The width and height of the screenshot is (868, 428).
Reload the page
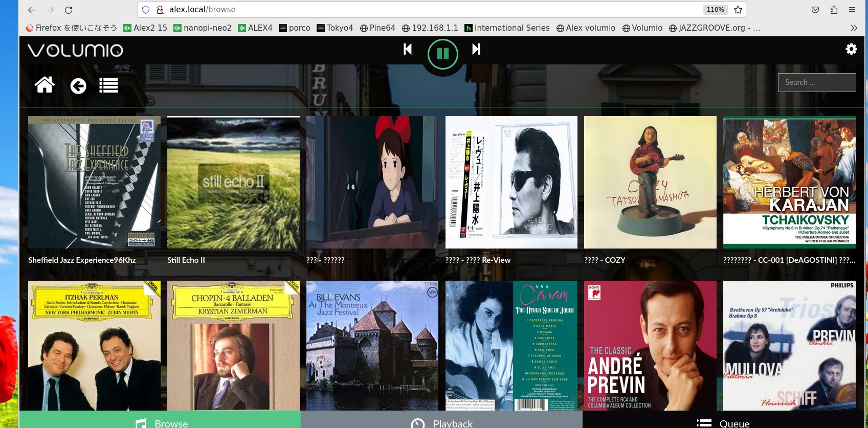pos(69,10)
